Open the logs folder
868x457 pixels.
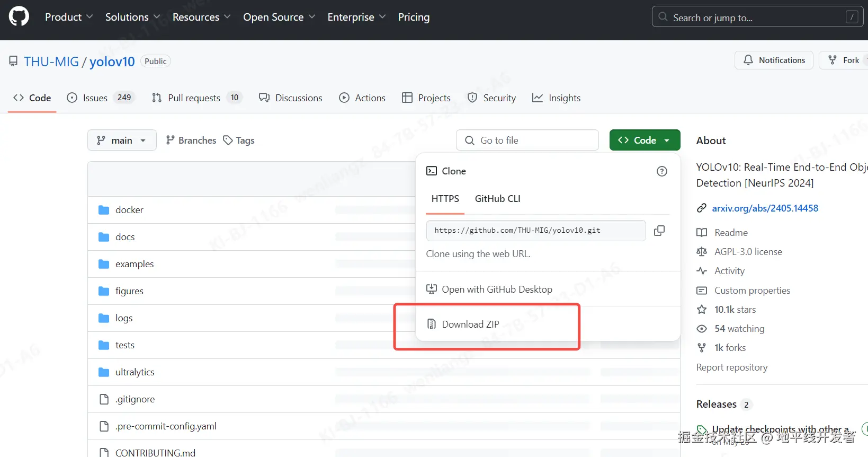[124, 318]
